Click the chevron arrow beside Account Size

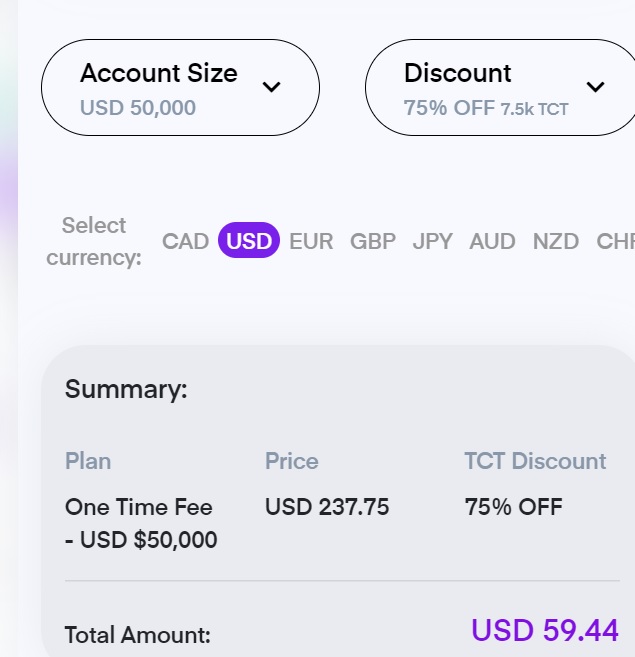(271, 87)
